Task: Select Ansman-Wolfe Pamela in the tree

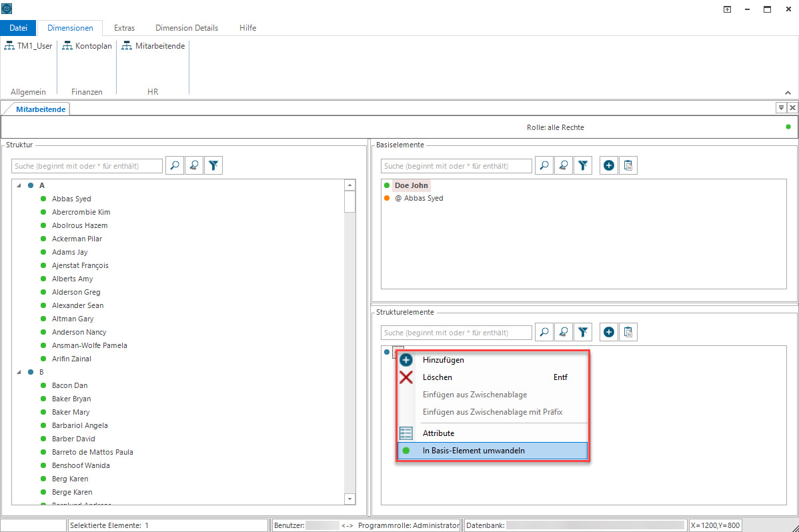Action: tap(89, 345)
